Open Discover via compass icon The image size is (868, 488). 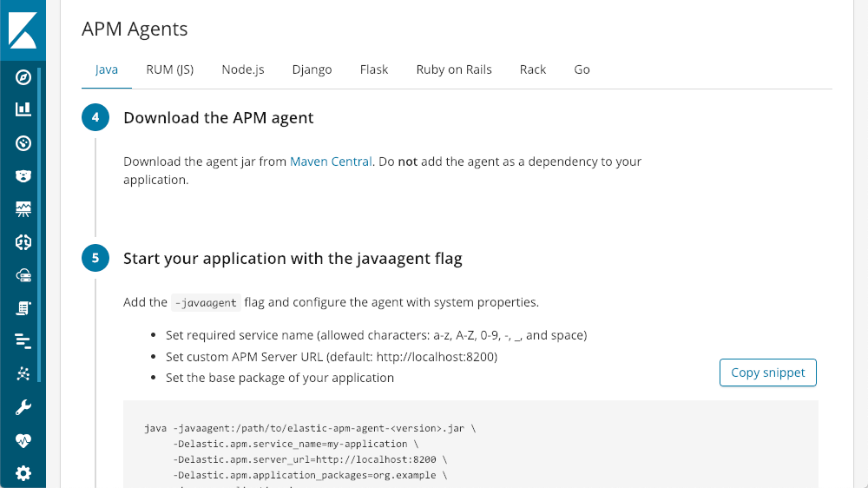(23, 77)
